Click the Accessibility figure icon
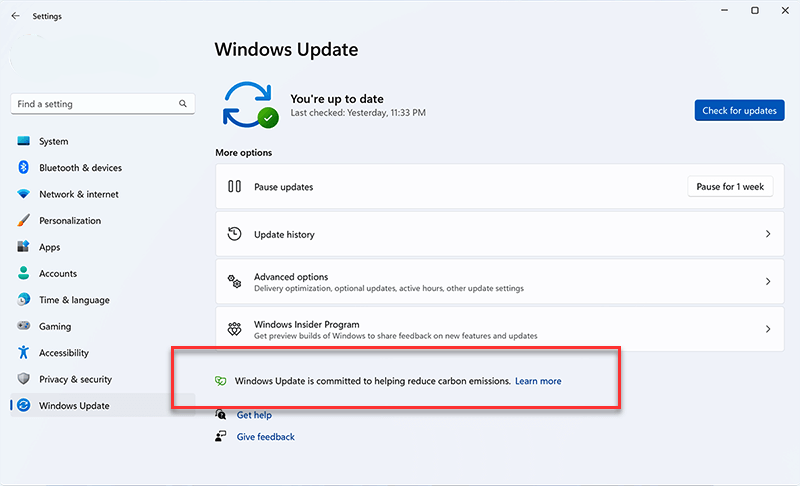The image size is (800, 486). 23,352
